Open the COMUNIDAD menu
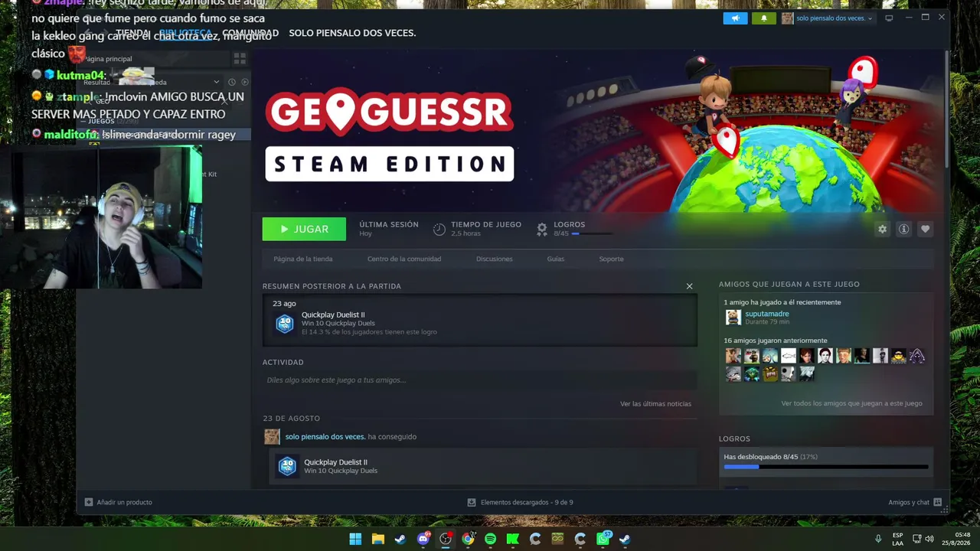The width and height of the screenshot is (980, 551). [x=250, y=33]
